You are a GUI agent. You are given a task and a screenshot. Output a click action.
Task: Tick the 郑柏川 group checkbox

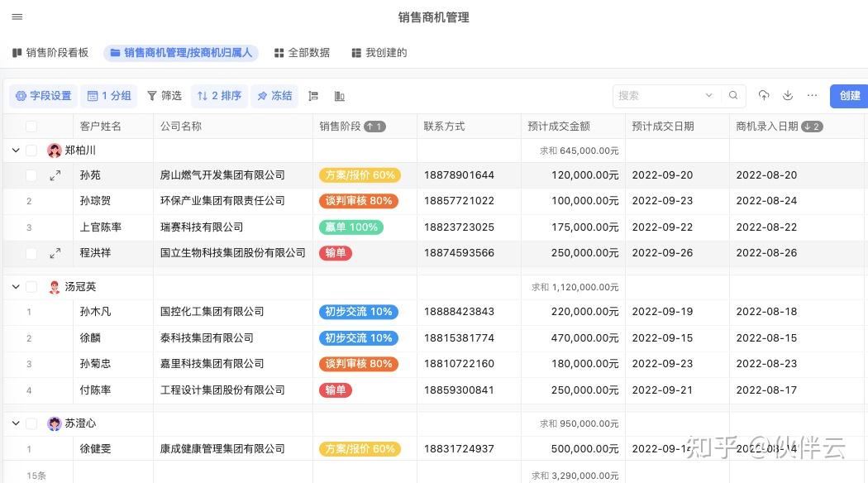(x=31, y=150)
